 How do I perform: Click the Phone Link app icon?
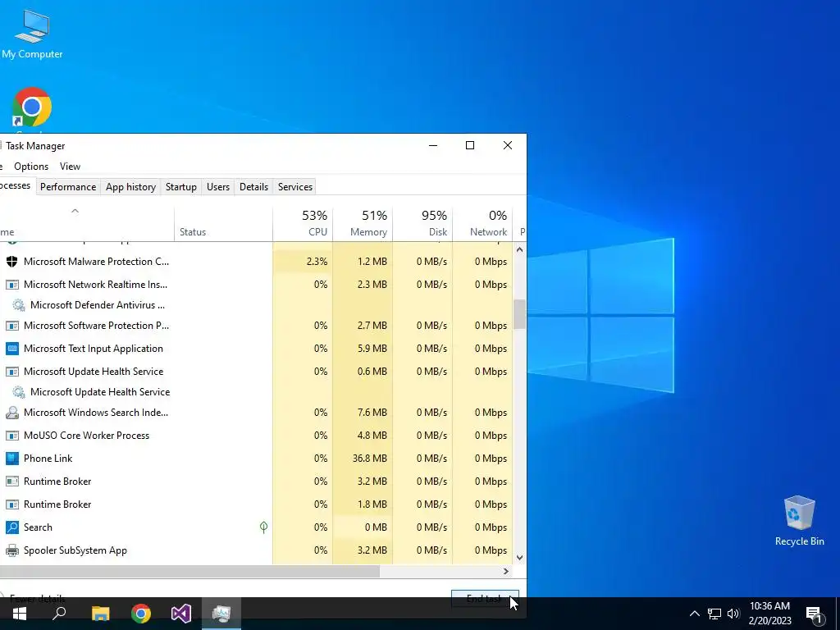pyautogui.click(x=11, y=459)
